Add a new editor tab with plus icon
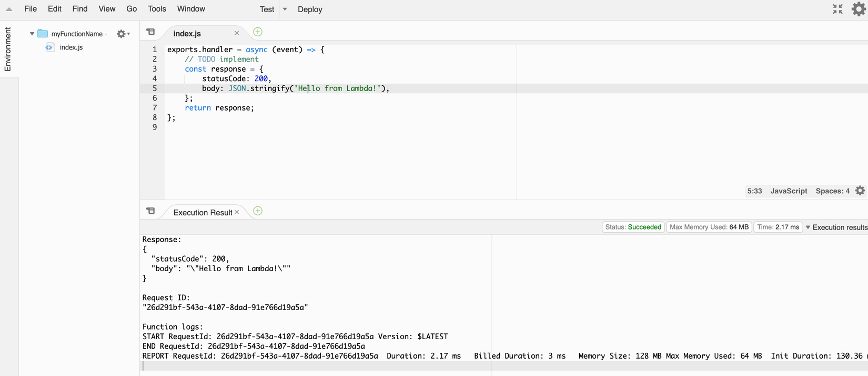The width and height of the screenshot is (868, 376). [x=258, y=32]
